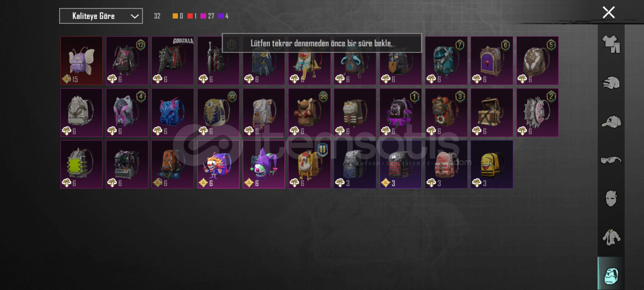Pick the chicken backpack with level 11 badge

pos(309,164)
